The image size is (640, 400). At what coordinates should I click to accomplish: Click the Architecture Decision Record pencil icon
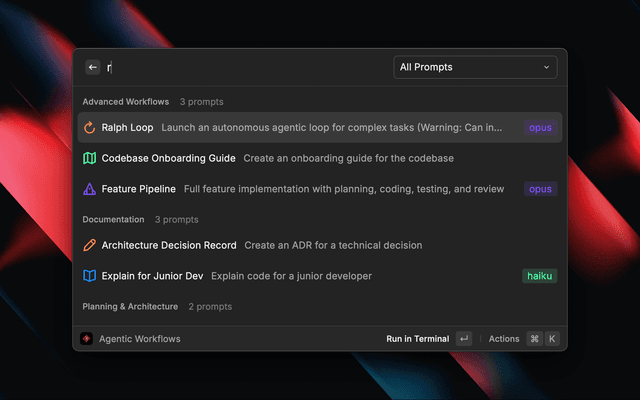(x=90, y=245)
